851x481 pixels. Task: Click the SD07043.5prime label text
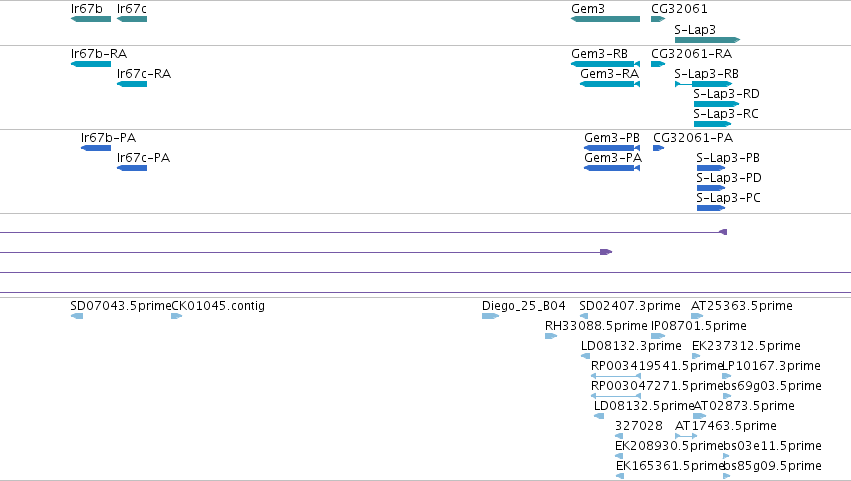coord(120,306)
